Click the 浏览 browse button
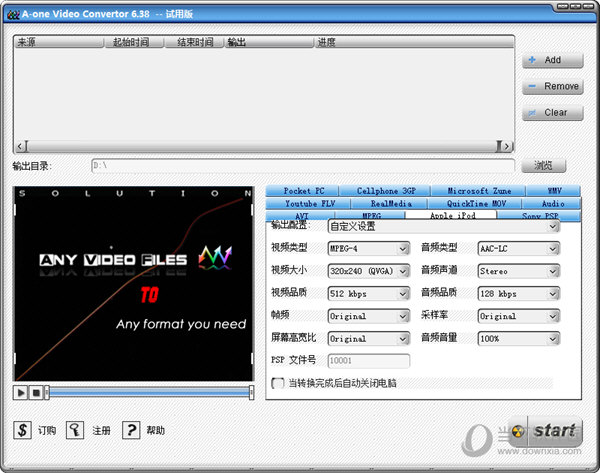 pos(543,165)
